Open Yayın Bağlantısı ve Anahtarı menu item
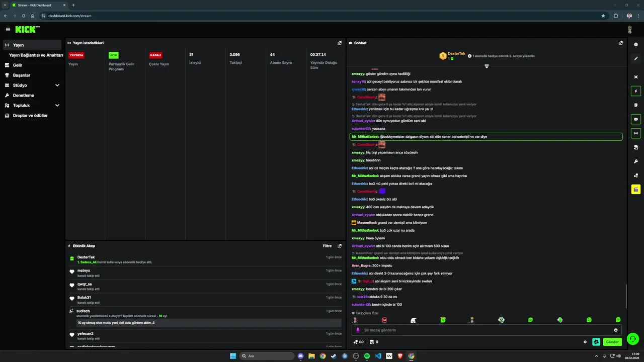 36,55
